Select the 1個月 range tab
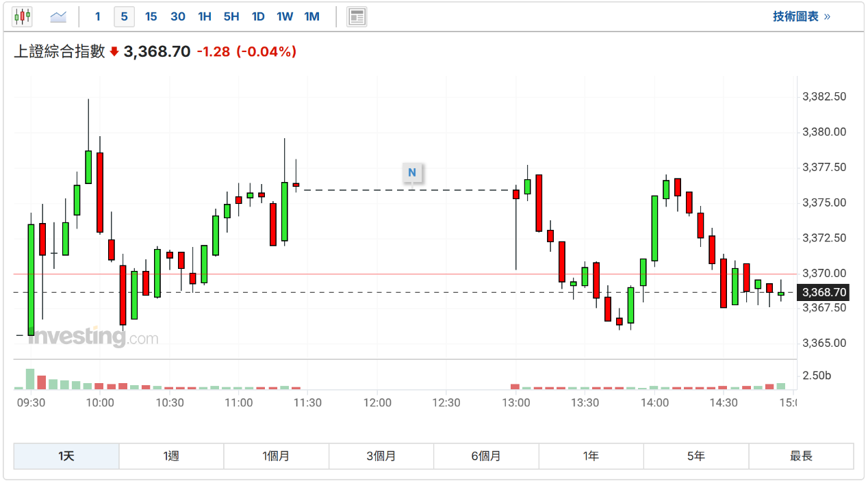Image resolution: width=868 pixels, height=483 pixels. tap(277, 456)
